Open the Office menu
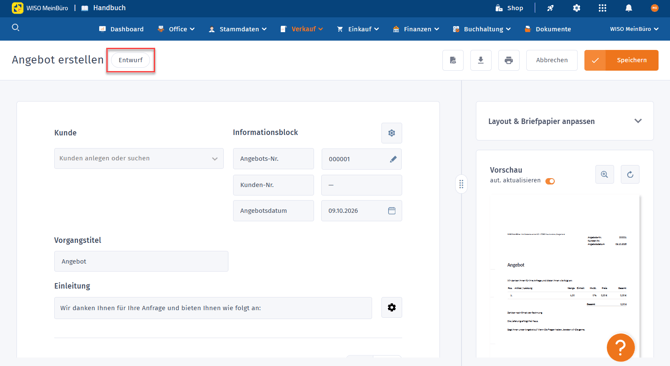Viewport: 670px width, 366px height. coord(176,29)
